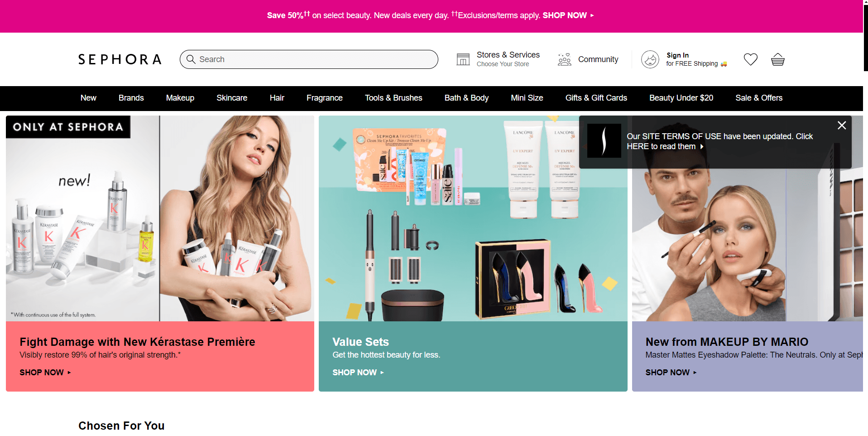Screen dimensions: 868x436
Task: Click the Chosen For You heading
Action: 121,426
